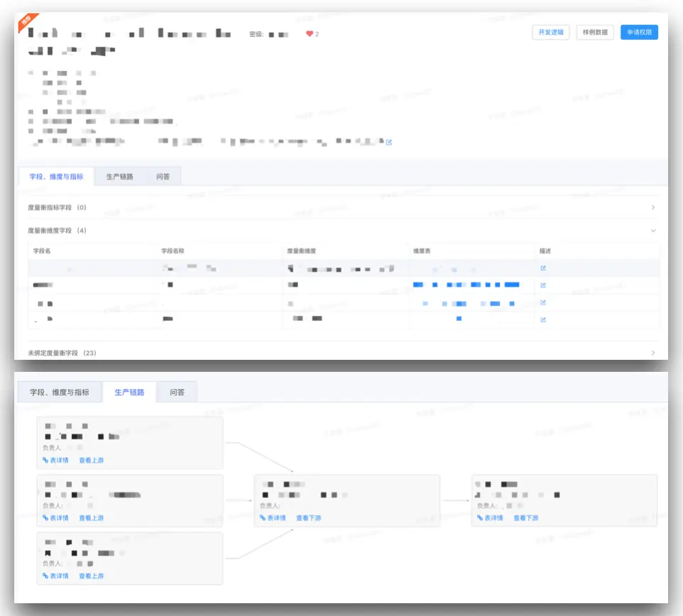This screenshot has width=683, height=616.
Task: Edit description in third dimension table row
Action: pos(543,302)
